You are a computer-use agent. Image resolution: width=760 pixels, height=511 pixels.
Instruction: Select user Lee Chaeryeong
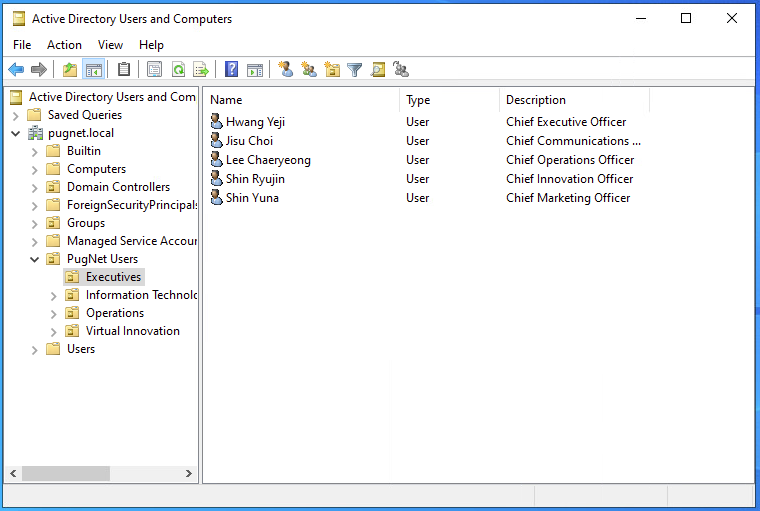click(268, 160)
